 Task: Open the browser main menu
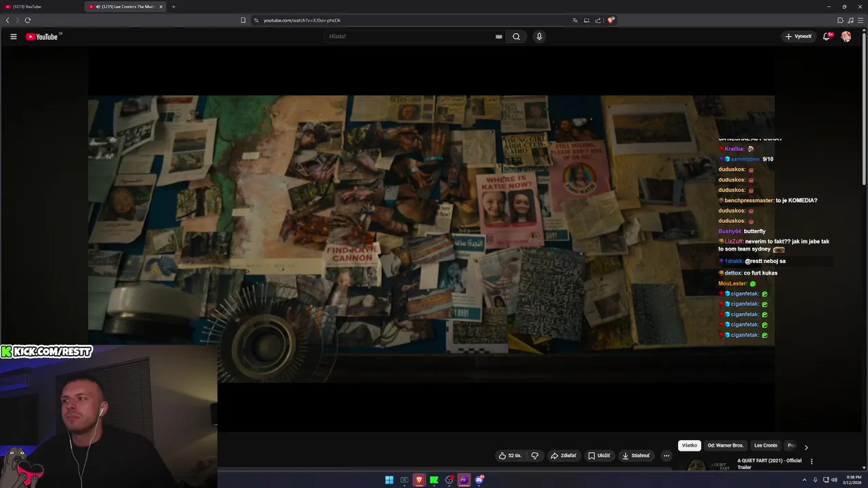[861, 20]
